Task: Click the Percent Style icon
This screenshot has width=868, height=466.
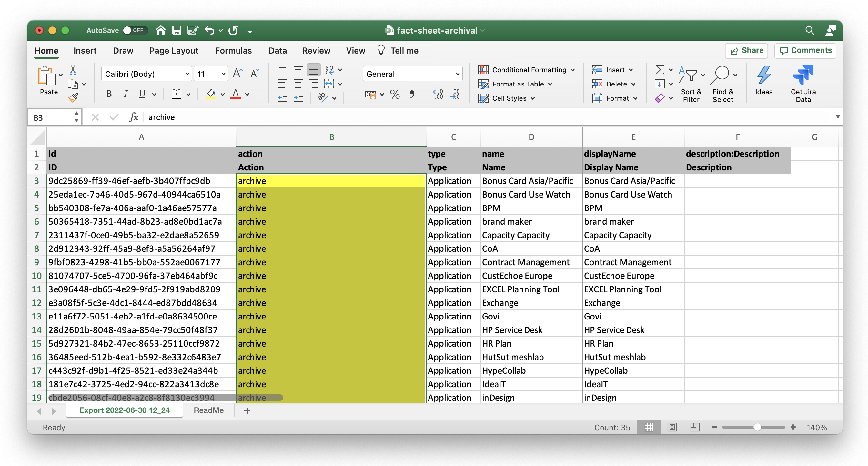Action: [x=395, y=95]
